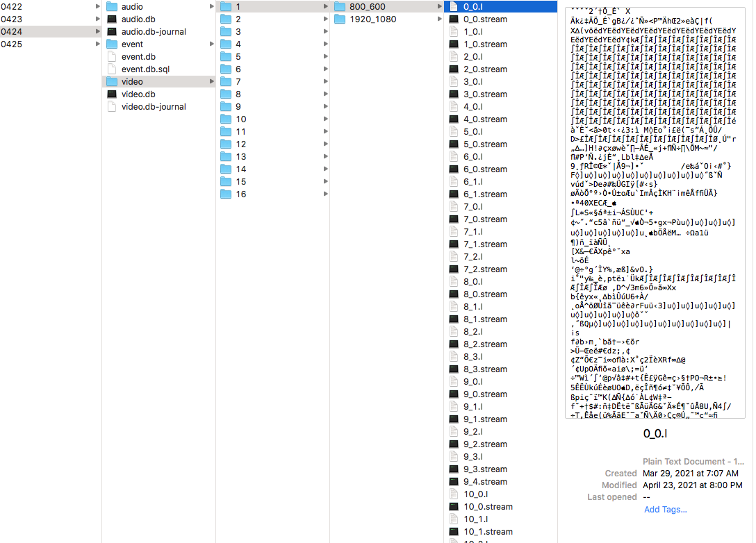Click the video.db-journal document icon

(112, 107)
